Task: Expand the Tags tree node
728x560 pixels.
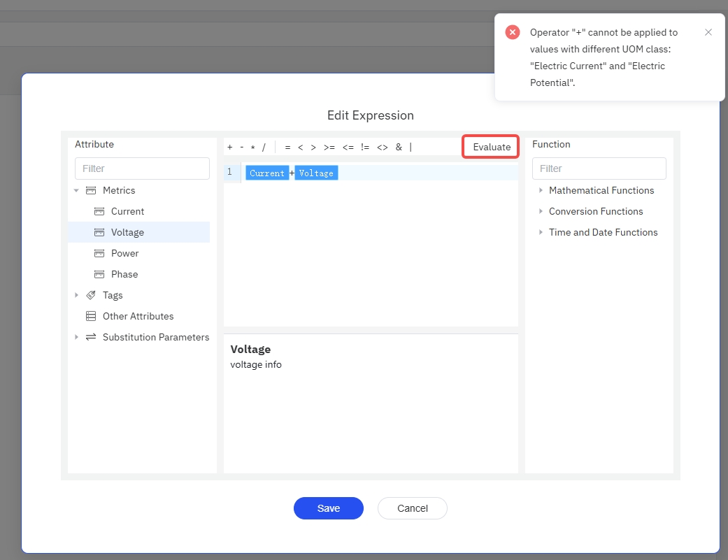Action: pyautogui.click(x=76, y=295)
